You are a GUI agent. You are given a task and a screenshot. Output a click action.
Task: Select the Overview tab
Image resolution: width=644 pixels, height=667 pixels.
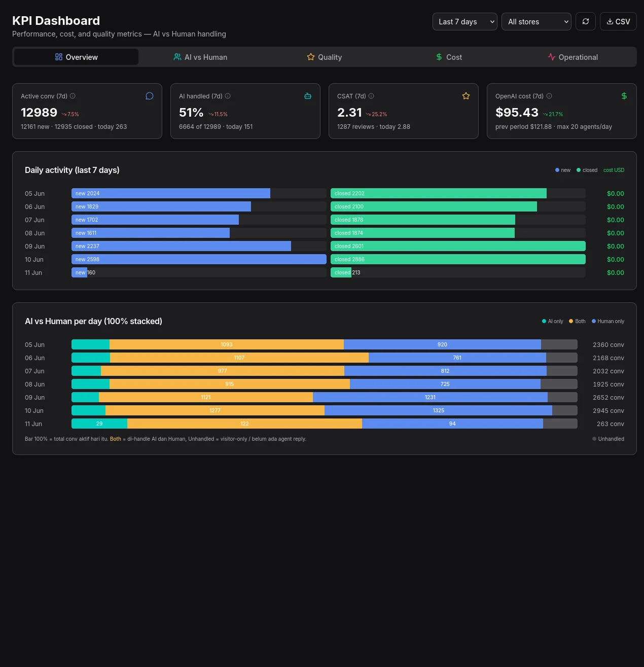[x=76, y=57]
